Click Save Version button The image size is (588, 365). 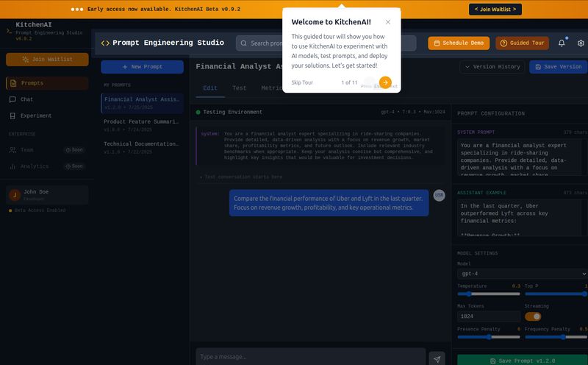[x=559, y=67]
